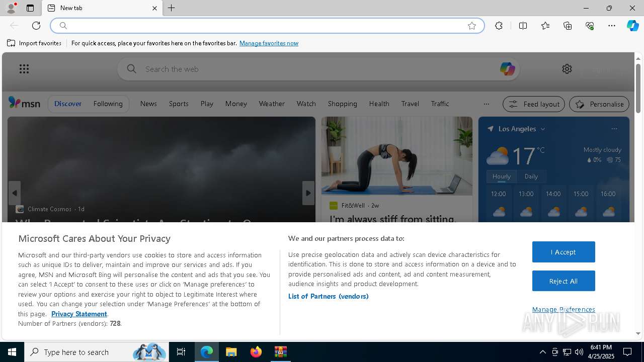The width and height of the screenshot is (644, 362).
Task: Select the Discover tab
Action: (68, 104)
